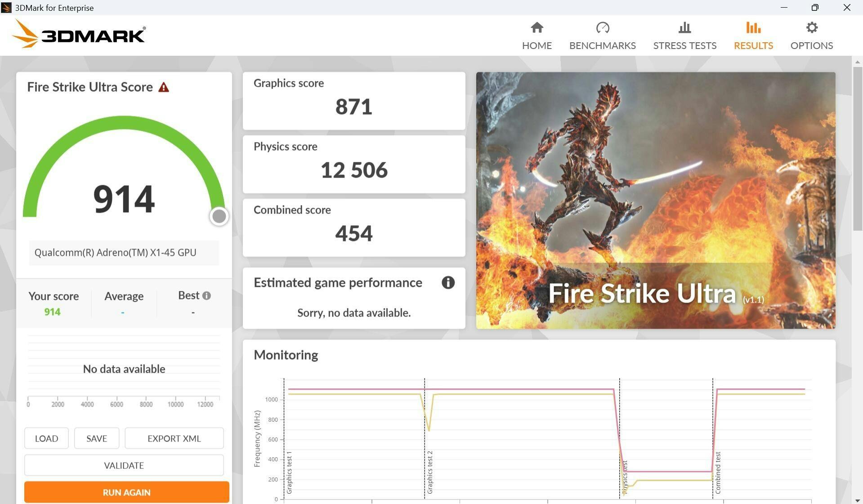Open Benchmarks via the gauge icon
The image size is (863, 504).
click(603, 28)
